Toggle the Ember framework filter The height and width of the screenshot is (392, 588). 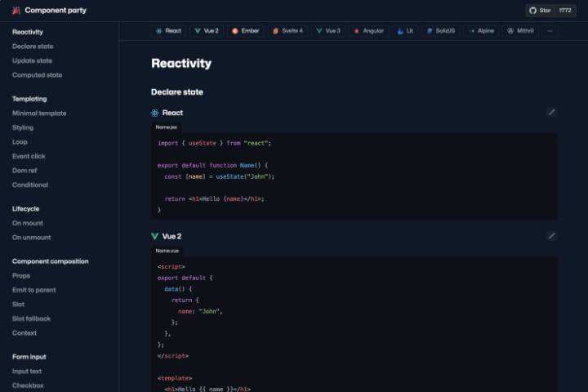click(x=245, y=30)
